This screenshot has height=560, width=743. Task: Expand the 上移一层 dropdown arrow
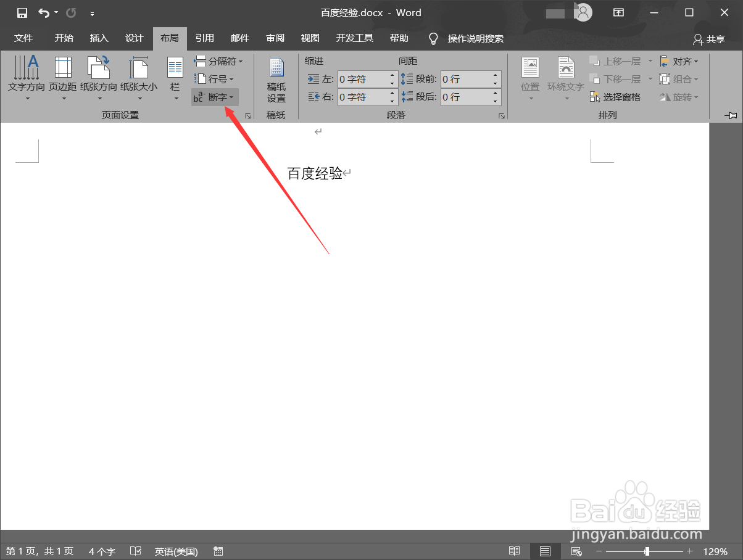(x=650, y=61)
